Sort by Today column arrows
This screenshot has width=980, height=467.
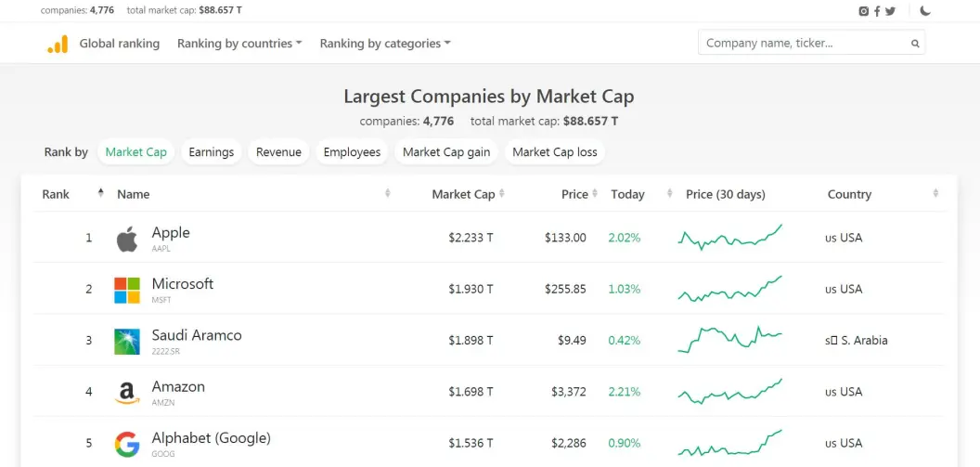tap(669, 193)
